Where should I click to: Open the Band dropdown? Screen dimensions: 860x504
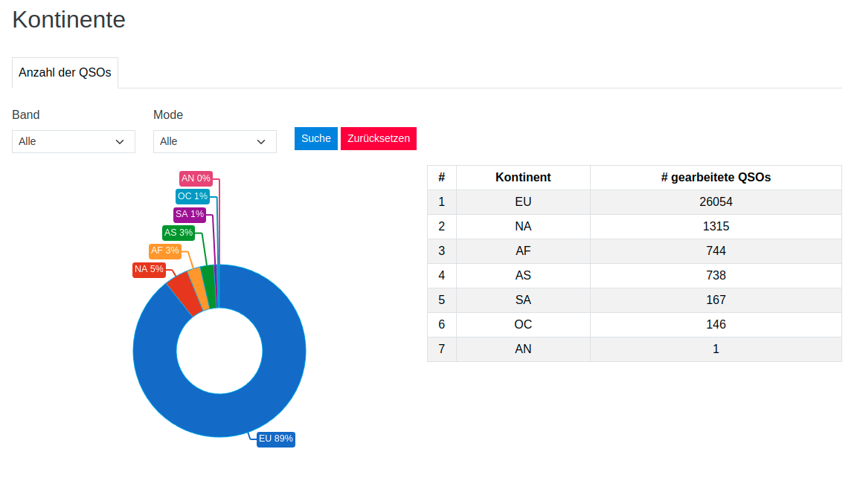(x=73, y=141)
